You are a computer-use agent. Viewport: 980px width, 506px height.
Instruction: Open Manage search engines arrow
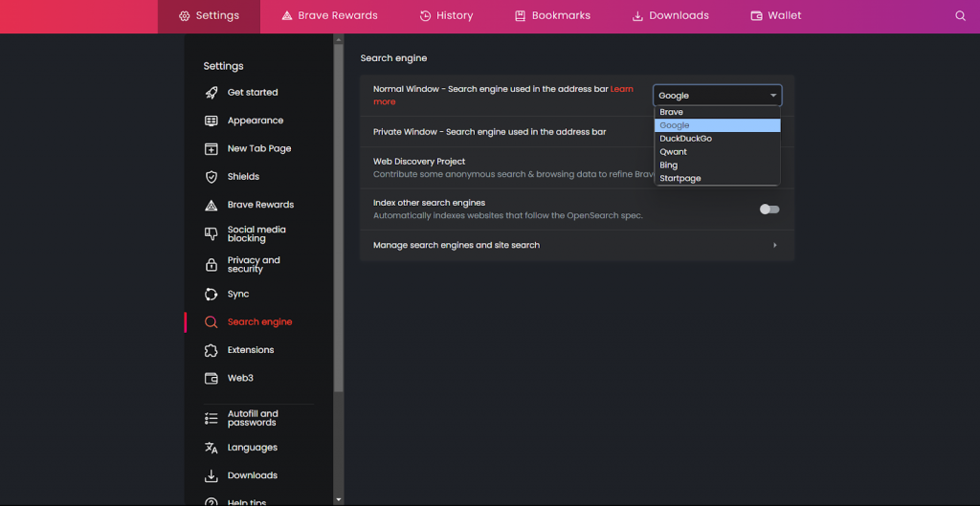pyautogui.click(x=775, y=246)
